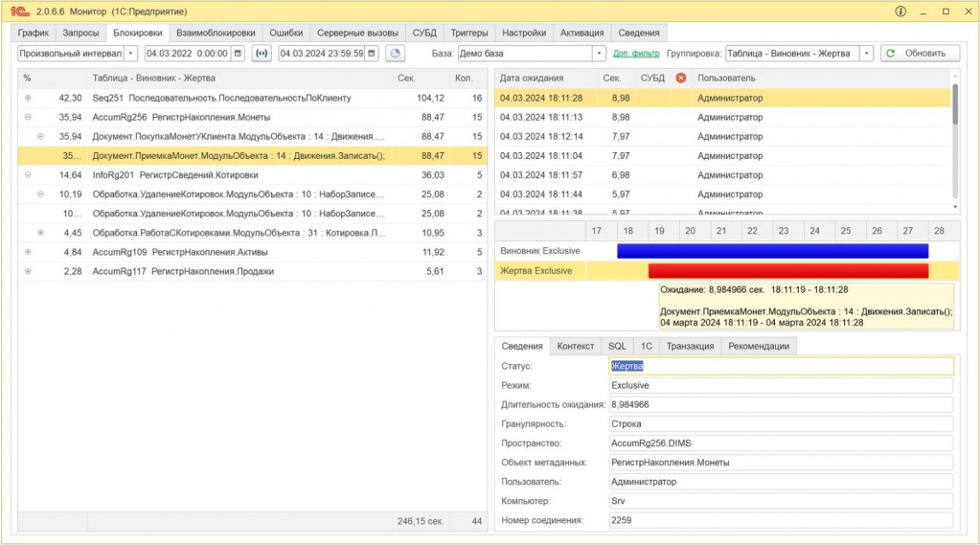The width and height of the screenshot is (980, 545).
Task: Open the Доп. фильтр link
Action: pos(636,53)
